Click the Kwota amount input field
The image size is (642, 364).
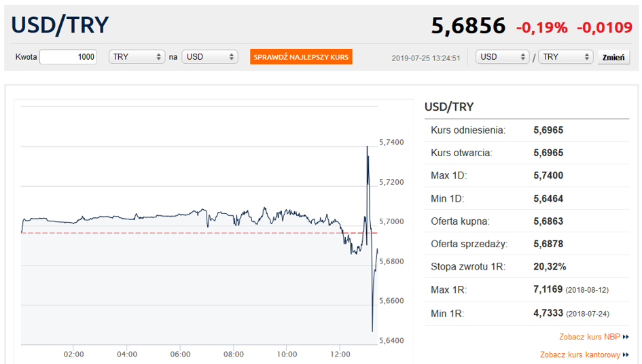click(68, 57)
